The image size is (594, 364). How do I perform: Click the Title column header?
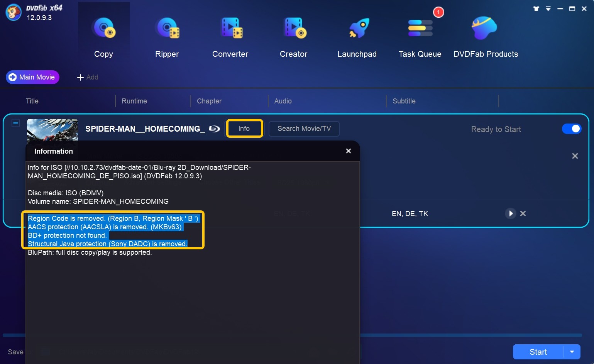point(32,101)
